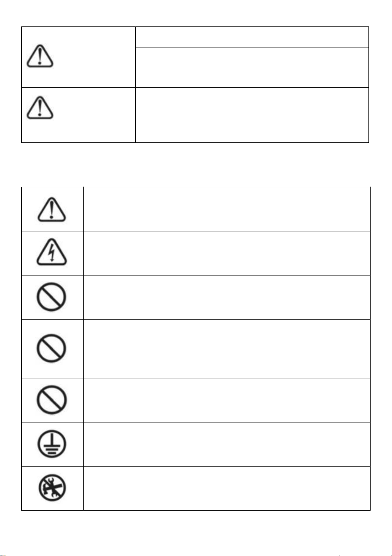Select the empty description cell beside the lightning triangle
This screenshot has width=392, height=556.
coord(227,253)
